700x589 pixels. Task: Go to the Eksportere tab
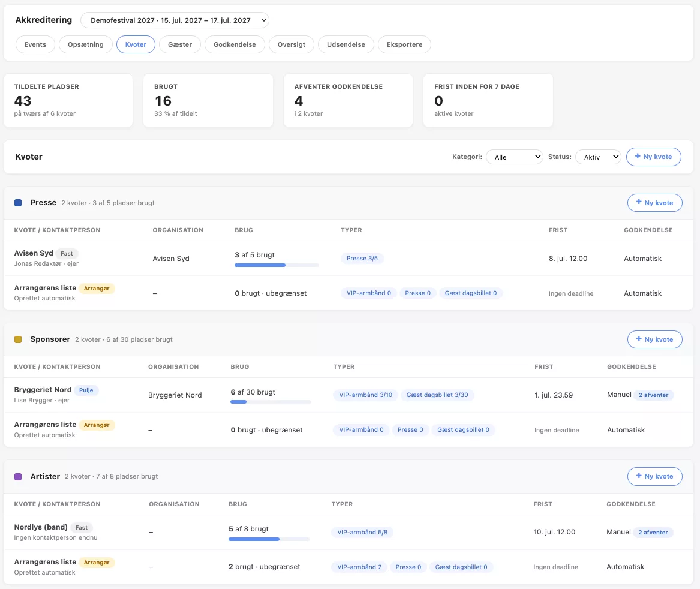pos(404,44)
